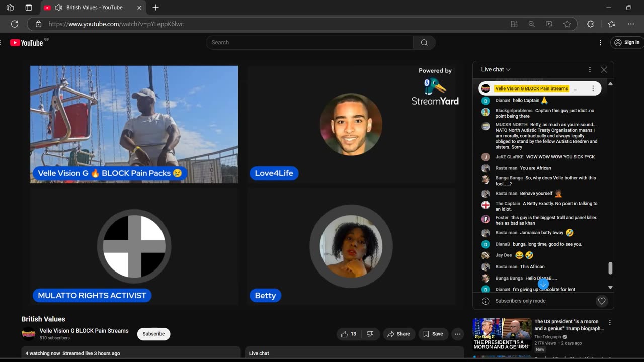Focus the YouTube Search field
Image resolution: width=644 pixels, height=362 pixels.
(309, 43)
